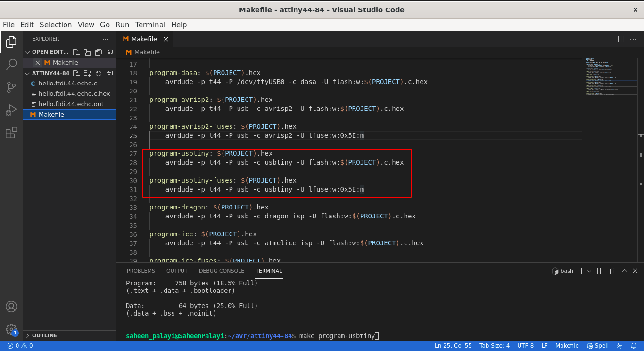Create new untitled file in Open Editors
644x351 pixels.
click(76, 52)
